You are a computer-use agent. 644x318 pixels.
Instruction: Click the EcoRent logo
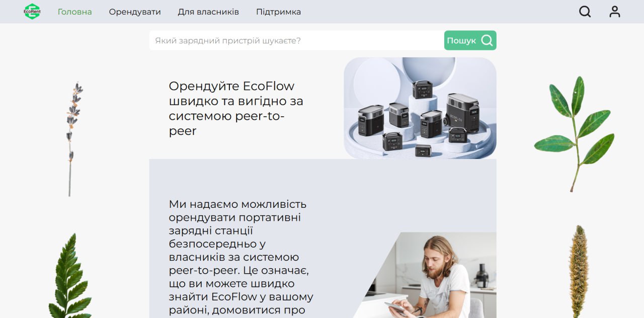32,12
